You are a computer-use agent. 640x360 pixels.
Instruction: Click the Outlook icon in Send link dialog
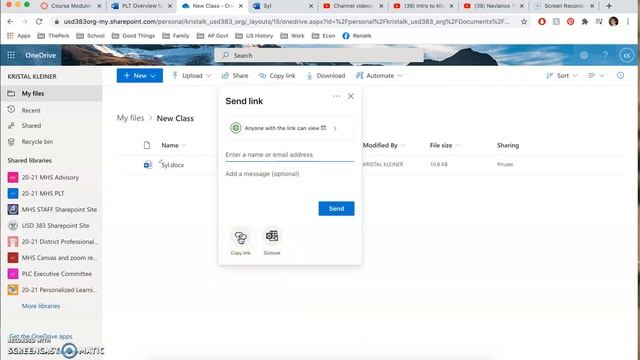point(272,236)
